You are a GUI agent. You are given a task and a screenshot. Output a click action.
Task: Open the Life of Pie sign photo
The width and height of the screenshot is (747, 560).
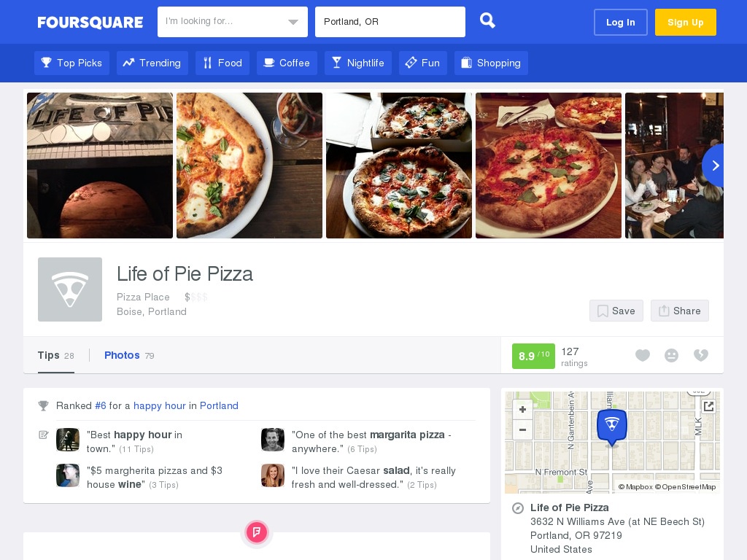coord(100,166)
